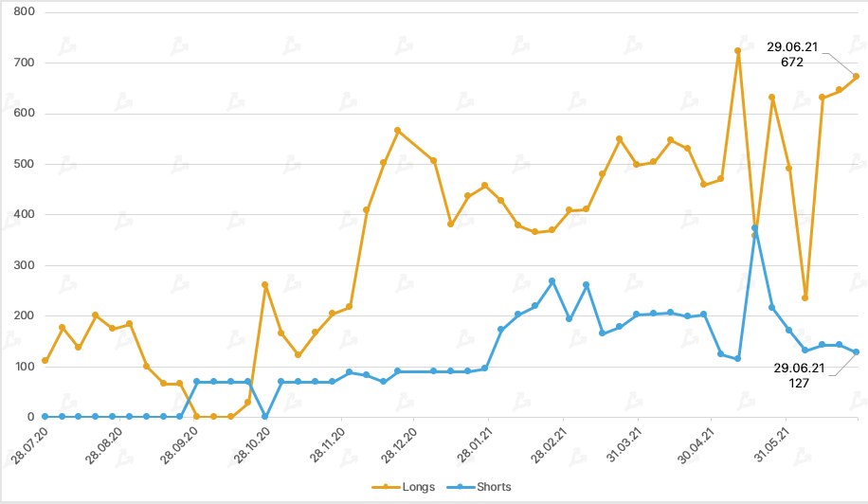Viewport: 868px width, 504px height.
Task: Click the final Shorts data point
Action: pyautogui.click(x=857, y=352)
